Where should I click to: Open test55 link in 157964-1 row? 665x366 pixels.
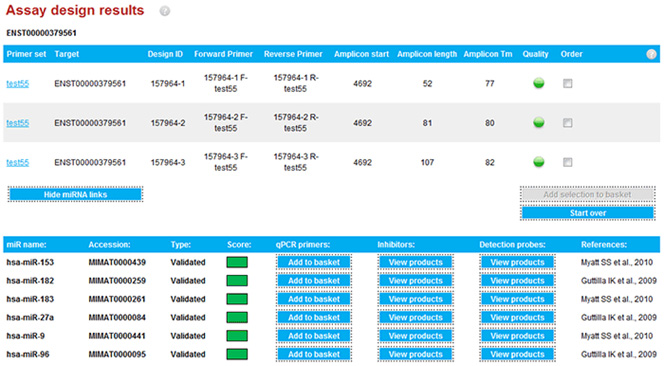pos(18,84)
